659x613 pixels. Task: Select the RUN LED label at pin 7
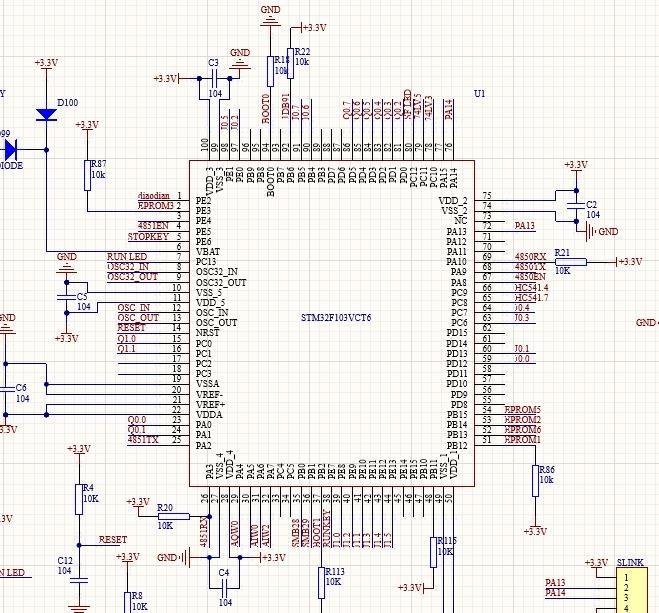point(127,257)
